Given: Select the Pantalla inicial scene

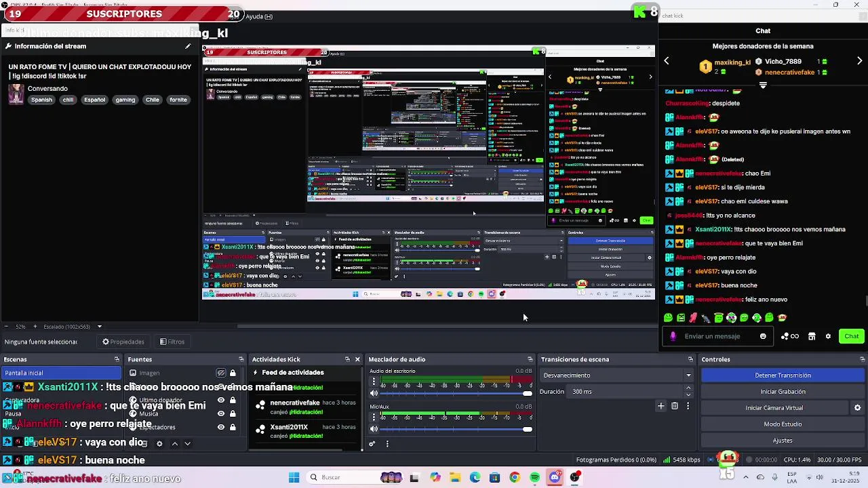Looking at the screenshot, I should [61, 373].
